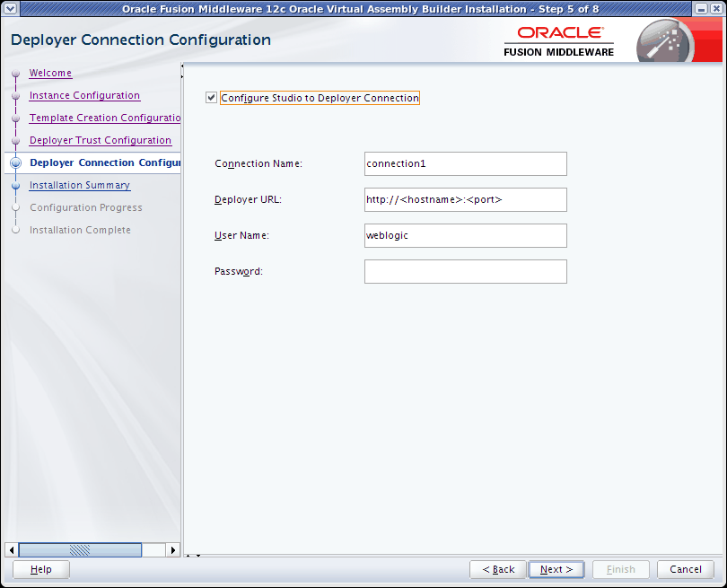Click the Instance Configuration step bullet
727x588 pixels.
[x=16, y=96]
